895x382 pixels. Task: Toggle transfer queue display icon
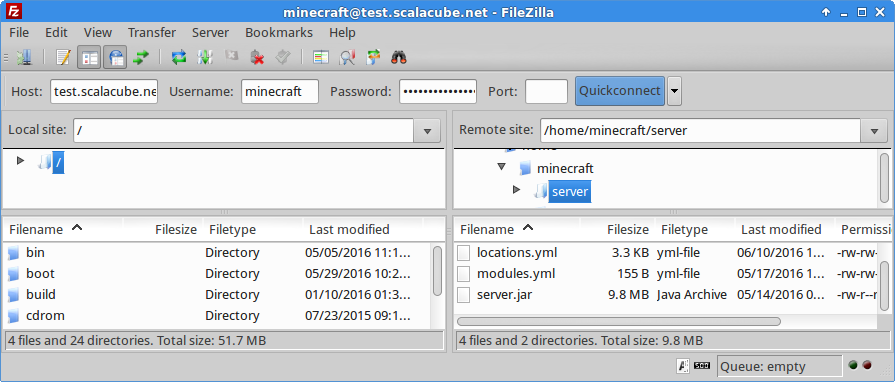point(141,57)
